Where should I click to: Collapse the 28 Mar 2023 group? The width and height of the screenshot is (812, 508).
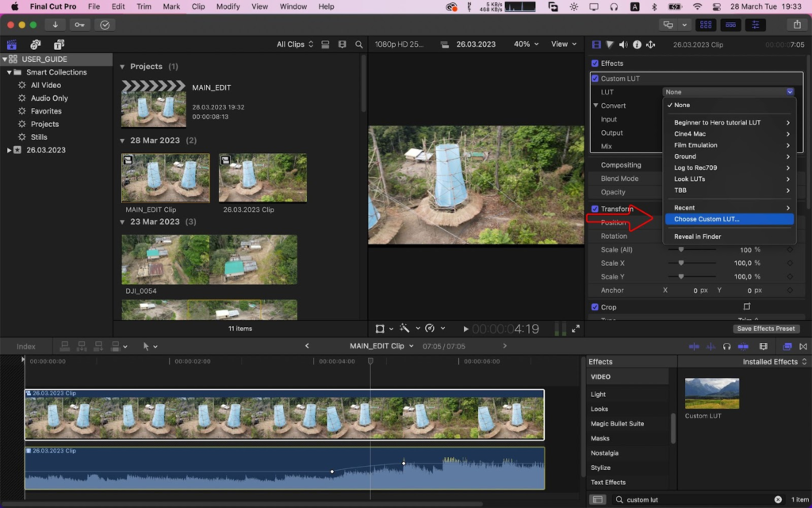(x=122, y=141)
